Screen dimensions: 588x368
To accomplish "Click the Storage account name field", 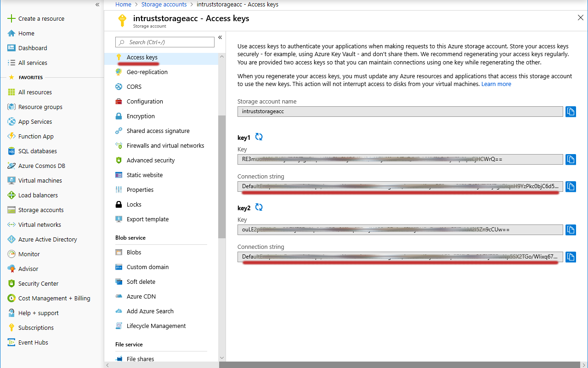I will point(400,111).
